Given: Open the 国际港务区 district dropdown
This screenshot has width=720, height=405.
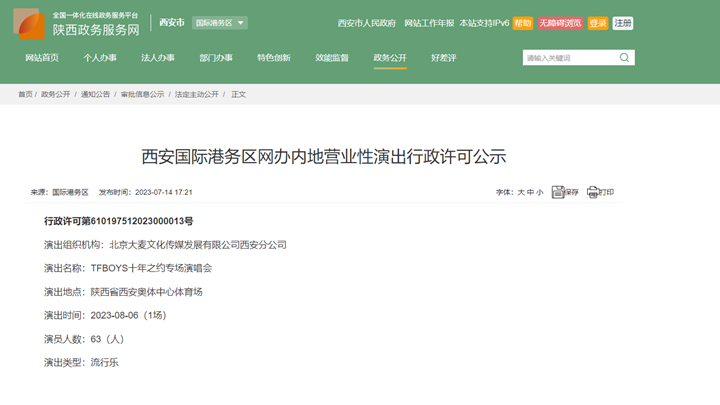Looking at the screenshot, I should (219, 23).
